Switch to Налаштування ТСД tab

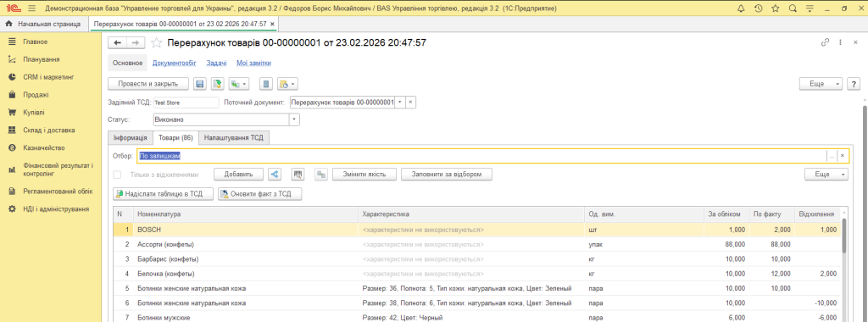(x=234, y=138)
